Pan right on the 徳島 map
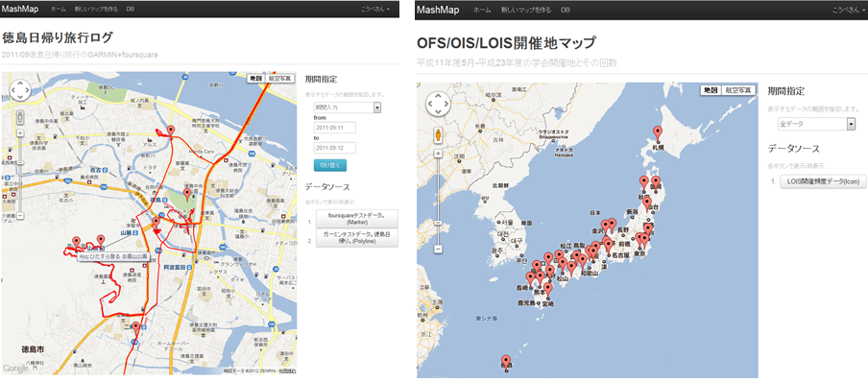The image size is (868, 382). coord(27,90)
